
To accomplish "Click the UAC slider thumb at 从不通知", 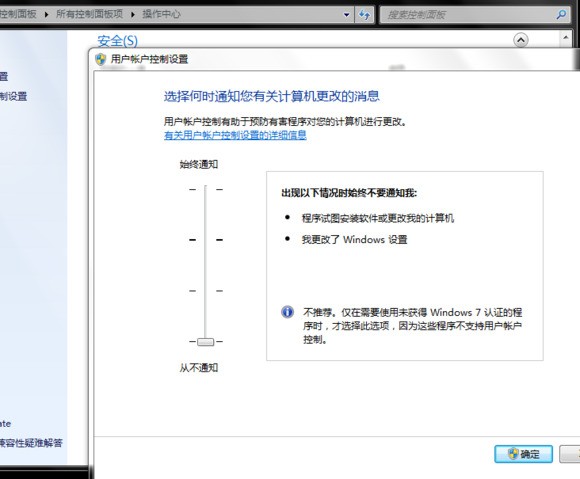I will pos(205,342).
